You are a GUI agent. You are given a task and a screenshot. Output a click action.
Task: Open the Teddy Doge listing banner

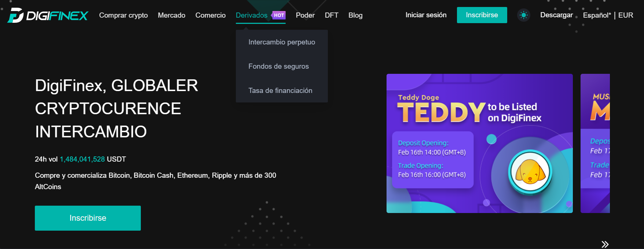coord(480,143)
